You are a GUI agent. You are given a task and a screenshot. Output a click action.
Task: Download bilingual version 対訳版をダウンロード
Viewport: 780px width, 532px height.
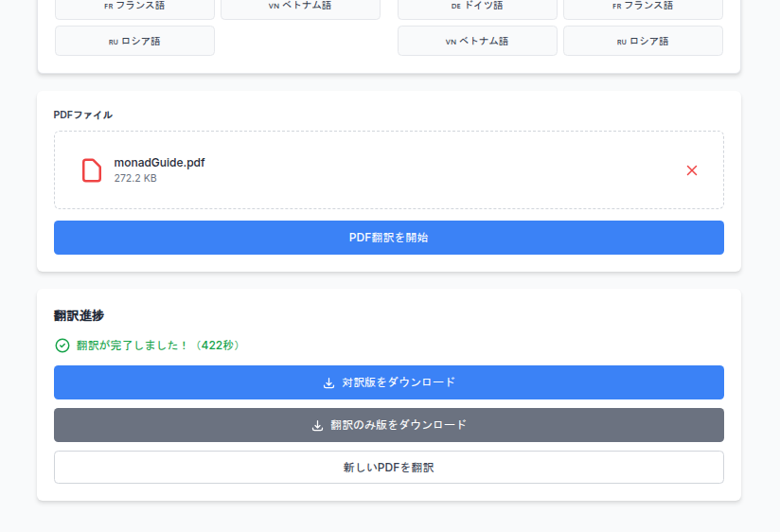pyautogui.click(x=389, y=382)
